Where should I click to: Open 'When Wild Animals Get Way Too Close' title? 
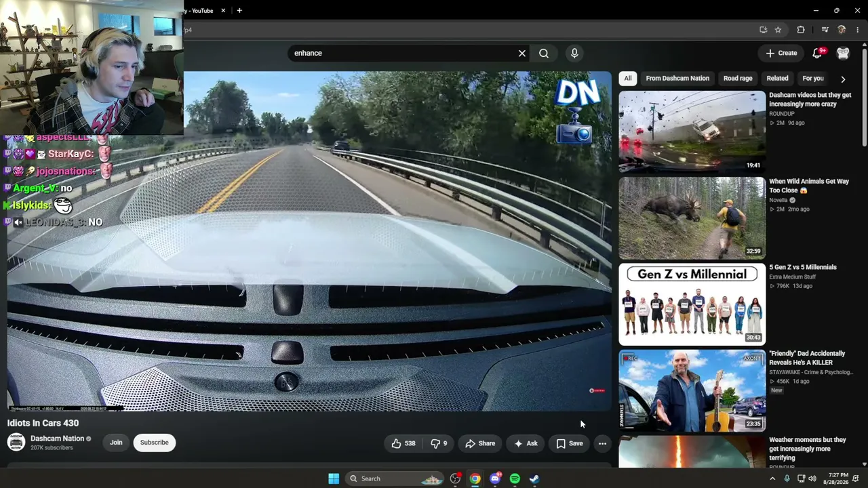[x=809, y=186]
